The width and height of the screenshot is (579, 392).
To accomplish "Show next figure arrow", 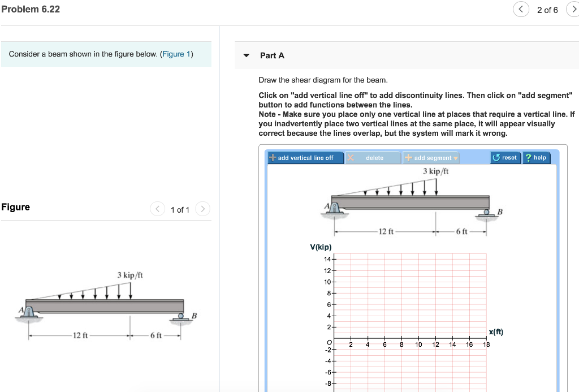I will point(202,209).
